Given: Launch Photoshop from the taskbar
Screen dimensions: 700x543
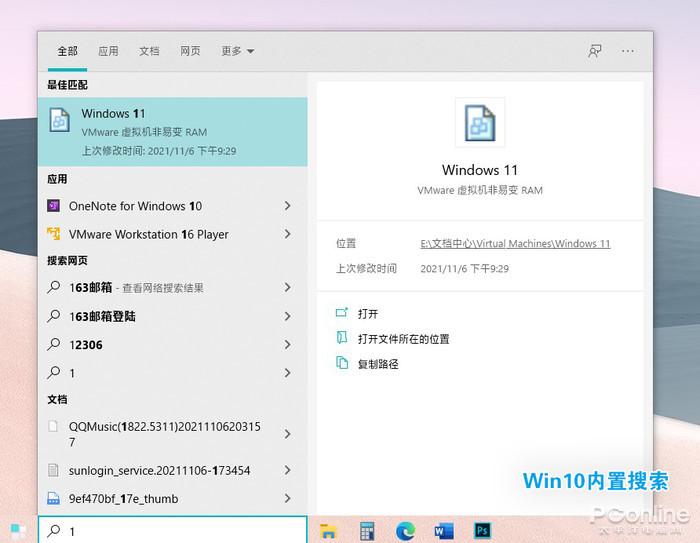Looking at the screenshot, I should 482,530.
